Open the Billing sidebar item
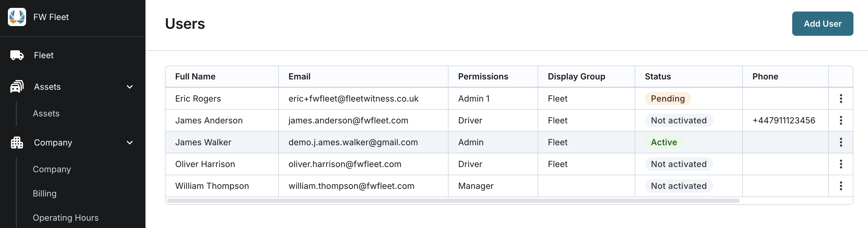This screenshot has width=868, height=228. (x=45, y=194)
